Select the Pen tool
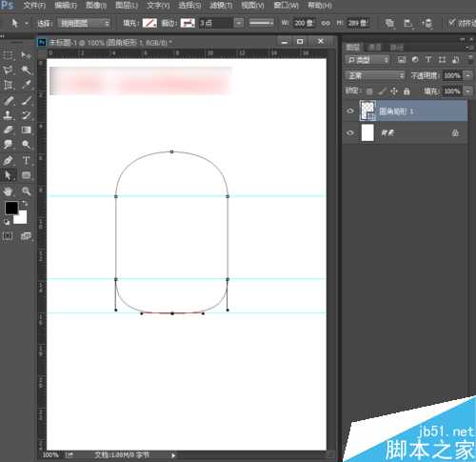Image resolution: width=476 pixels, height=462 pixels. pos(8,160)
